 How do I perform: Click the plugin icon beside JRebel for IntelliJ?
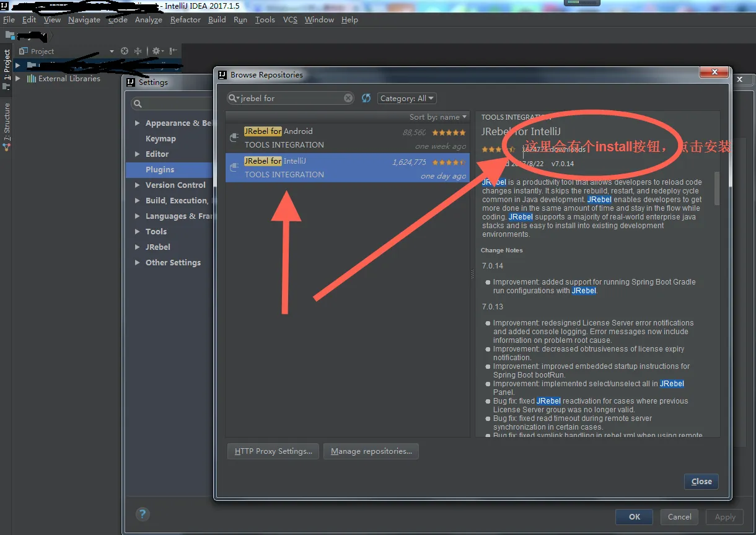pos(235,167)
